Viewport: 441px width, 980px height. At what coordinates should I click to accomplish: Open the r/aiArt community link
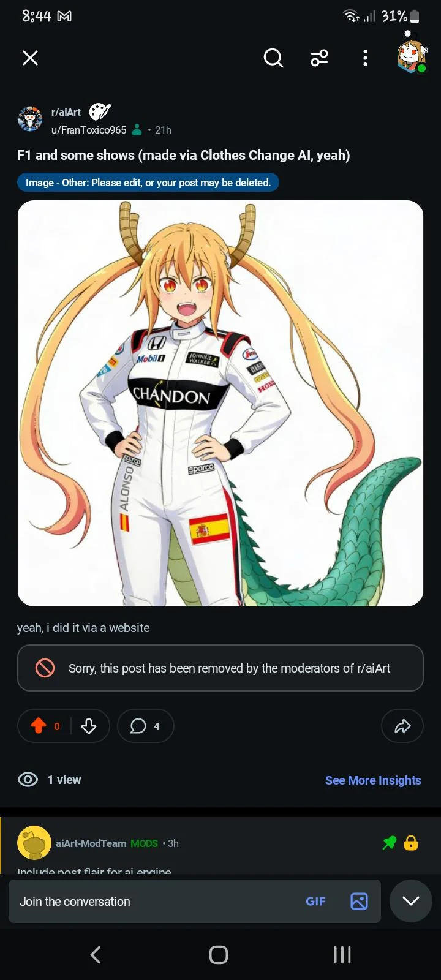66,113
